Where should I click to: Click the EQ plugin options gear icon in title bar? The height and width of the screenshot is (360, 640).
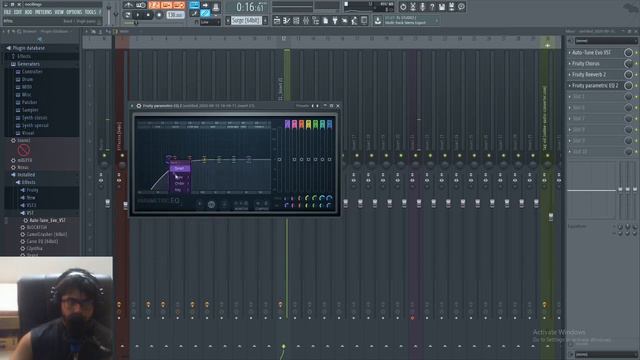(x=139, y=106)
